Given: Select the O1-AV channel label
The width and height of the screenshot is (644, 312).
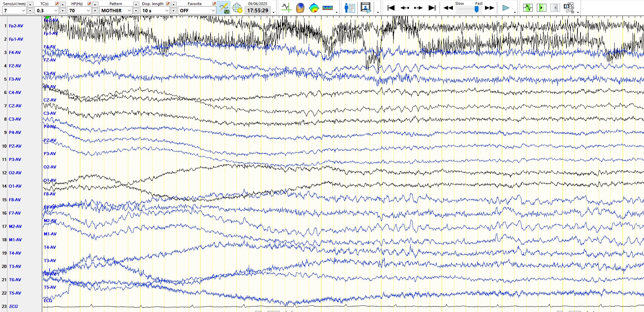Looking at the screenshot, I should (x=15, y=186).
